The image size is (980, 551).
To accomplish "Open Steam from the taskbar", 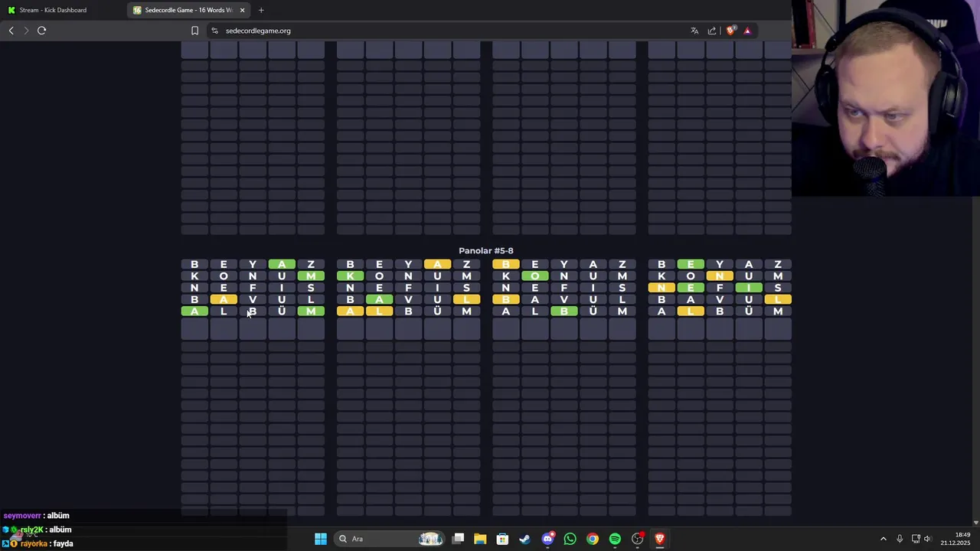I will pyautogui.click(x=524, y=539).
